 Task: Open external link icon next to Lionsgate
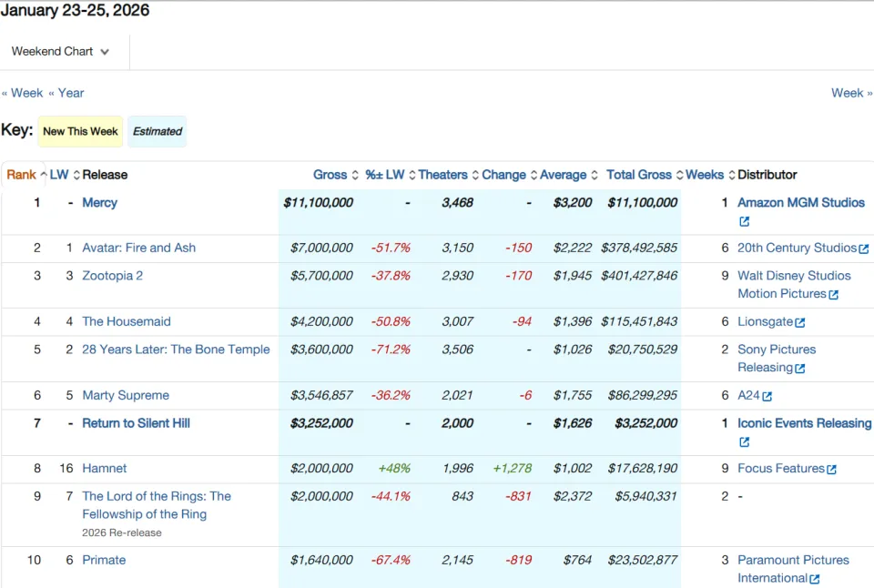click(x=800, y=322)
